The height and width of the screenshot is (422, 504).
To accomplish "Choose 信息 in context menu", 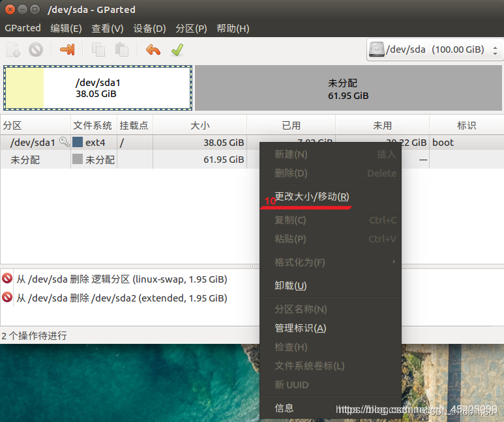I will [x=331, y=408].
